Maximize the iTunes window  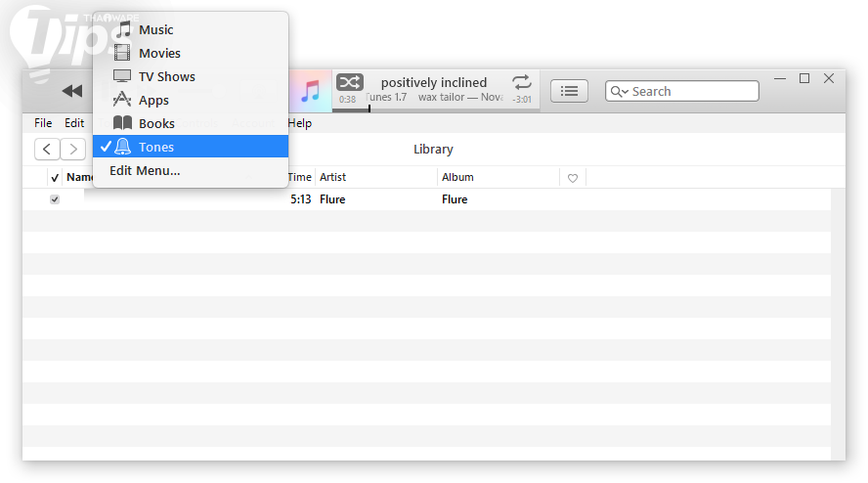click(804, 78)
